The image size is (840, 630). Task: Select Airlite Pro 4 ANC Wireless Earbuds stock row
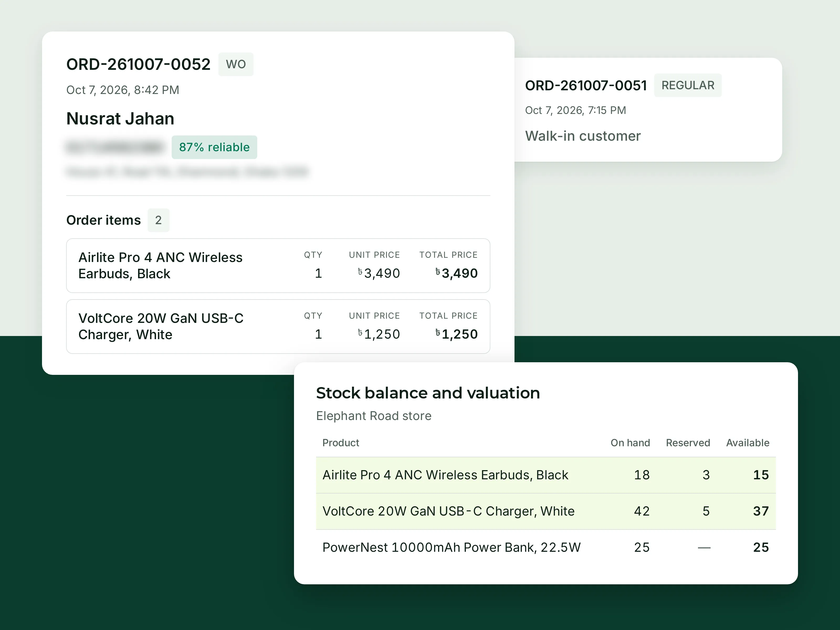546,475
